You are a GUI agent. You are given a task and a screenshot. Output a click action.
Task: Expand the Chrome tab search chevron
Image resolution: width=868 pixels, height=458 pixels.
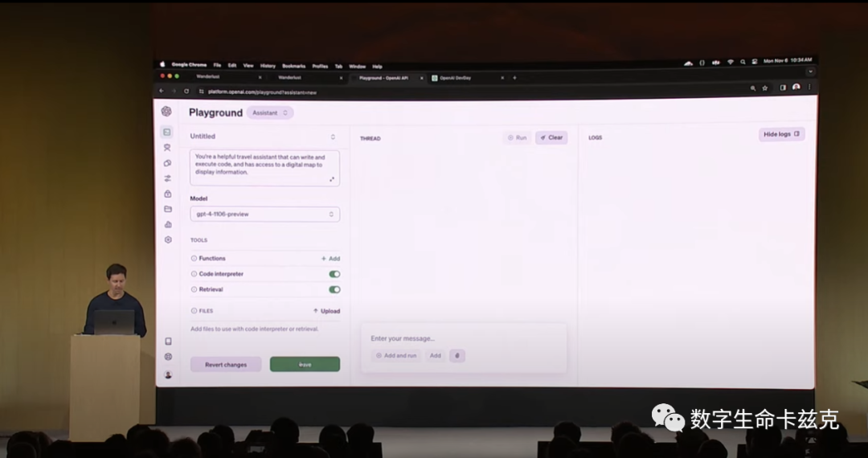coord(810,72)
